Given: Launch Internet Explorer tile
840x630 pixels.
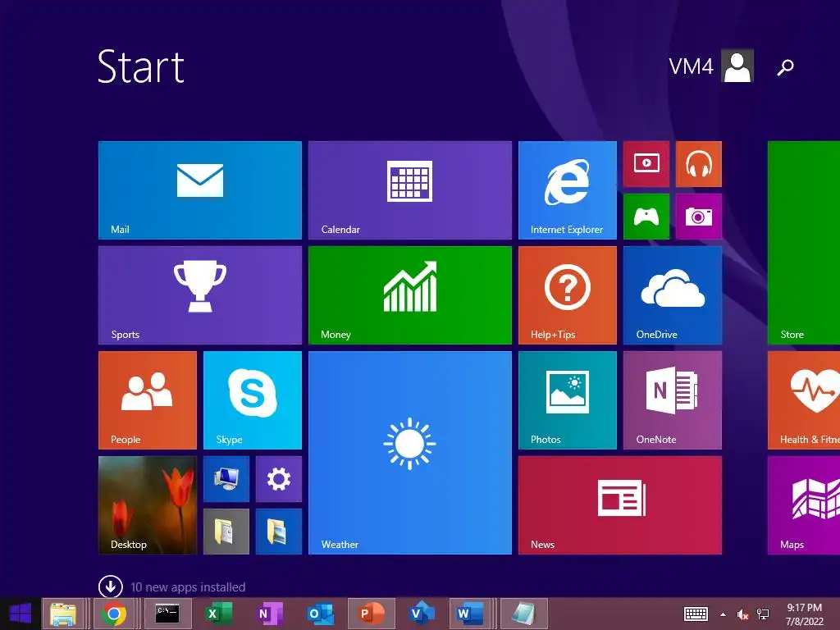Looking at the screenshot, I should click(568, 190).
